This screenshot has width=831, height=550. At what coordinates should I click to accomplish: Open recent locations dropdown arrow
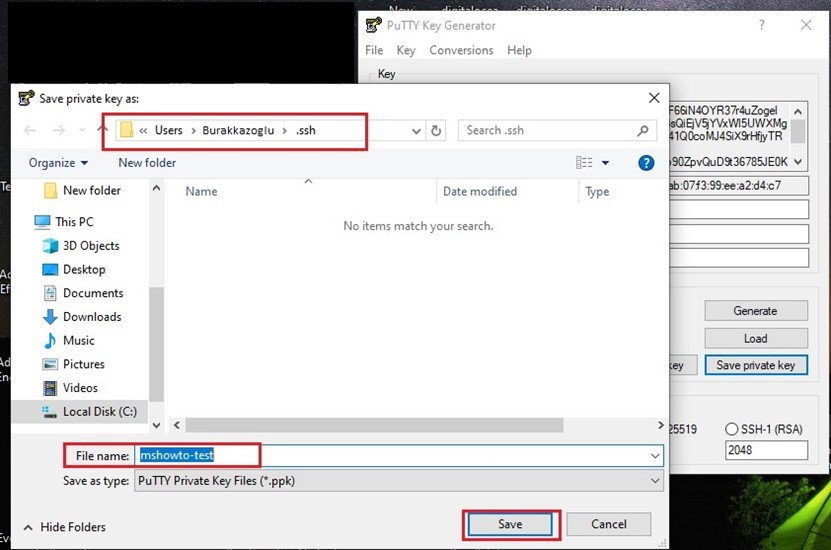point(82,130)
